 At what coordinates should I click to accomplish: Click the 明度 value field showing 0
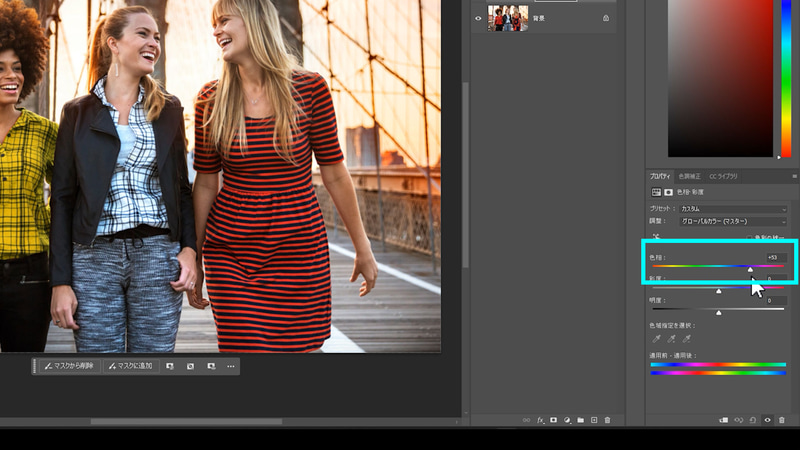click(x=776, y=301)
